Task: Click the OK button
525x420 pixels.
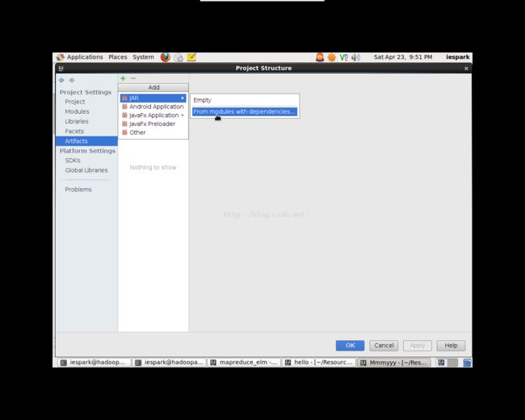Action: 350,346
